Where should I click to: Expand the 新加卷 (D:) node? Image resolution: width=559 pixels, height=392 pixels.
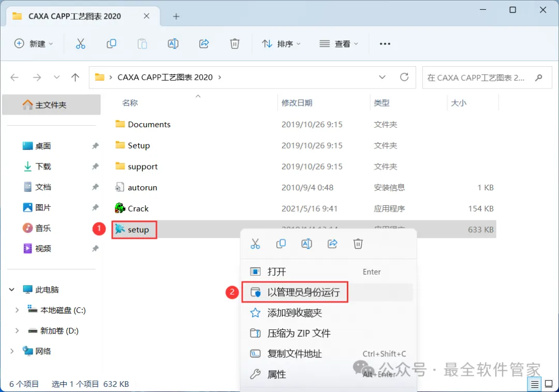(x=17, y=331)
